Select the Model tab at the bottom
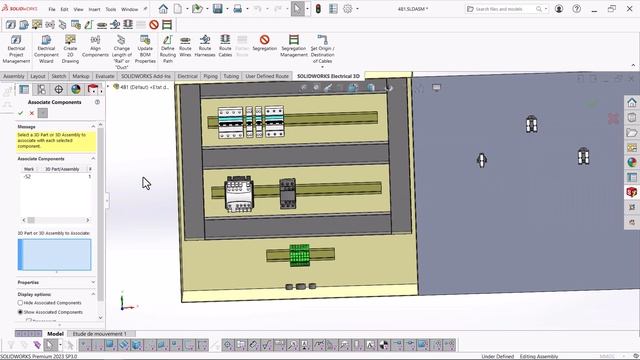The height and width of the screenshot is (360, 640). click(x=55, y=334)
